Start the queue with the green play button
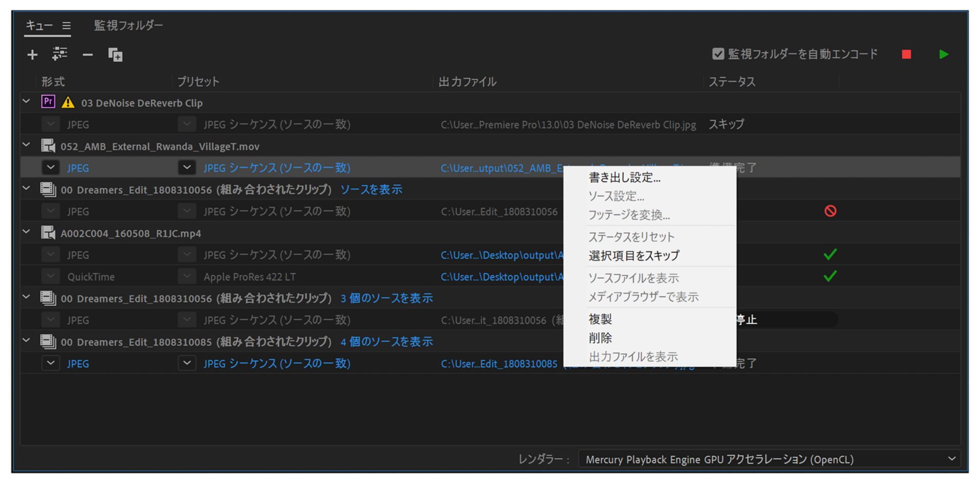 [944, 54]
